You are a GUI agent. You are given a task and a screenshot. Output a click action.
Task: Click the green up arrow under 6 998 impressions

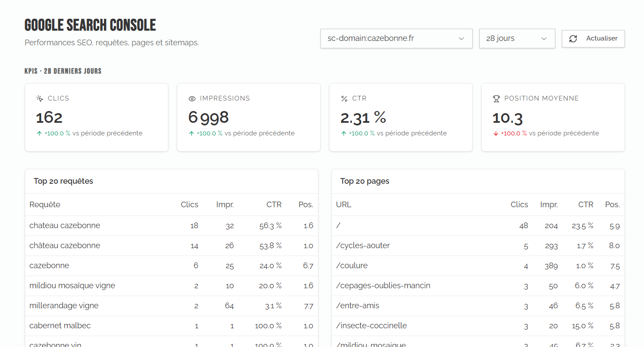pyautogui.click(x=192, y=134)
